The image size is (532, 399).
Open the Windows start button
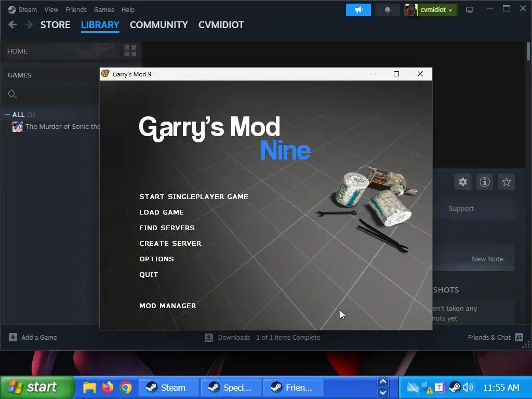pos(37,387)
